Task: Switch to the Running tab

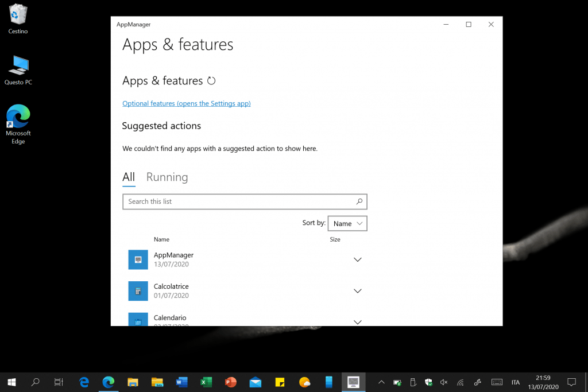Action: coord(167,177)
